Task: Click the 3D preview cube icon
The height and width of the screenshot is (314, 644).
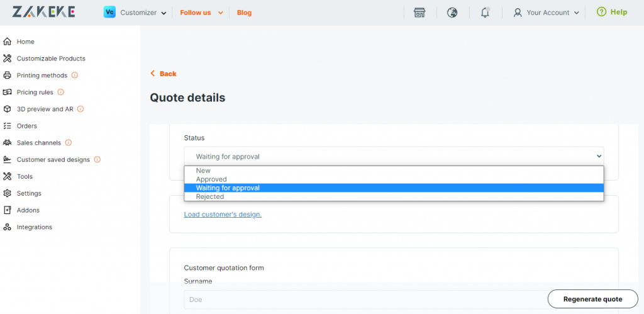Action: pos(7,109)
